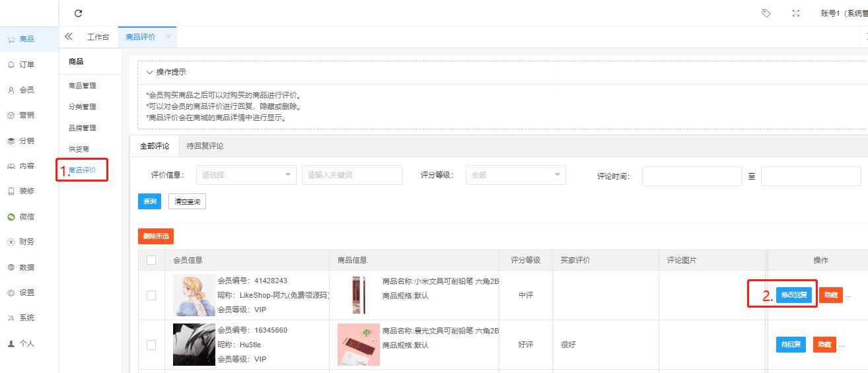Image resolution: width=868 pixels, height=373 pixels.
Task: Switch to the 待回复评论 tab
Action: tap(205, 146)
